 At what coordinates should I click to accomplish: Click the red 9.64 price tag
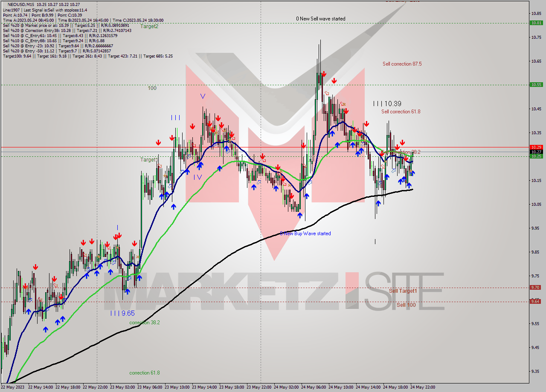point(535,302)
